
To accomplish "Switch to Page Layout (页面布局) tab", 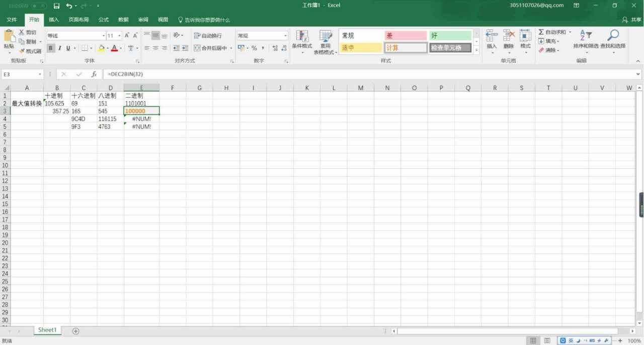I will 78,20.
